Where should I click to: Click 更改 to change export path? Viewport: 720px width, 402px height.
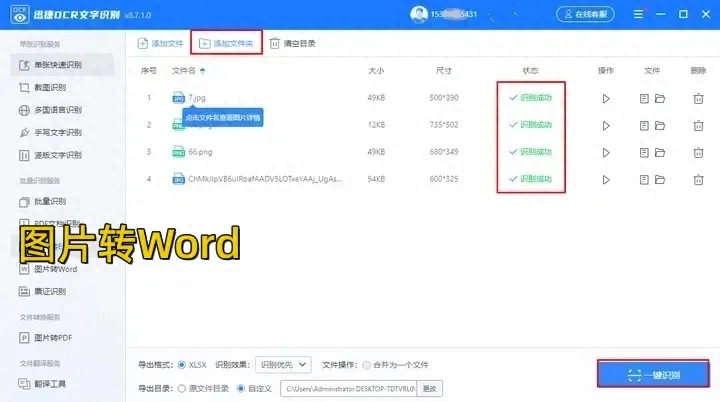(x=429, y=389)
